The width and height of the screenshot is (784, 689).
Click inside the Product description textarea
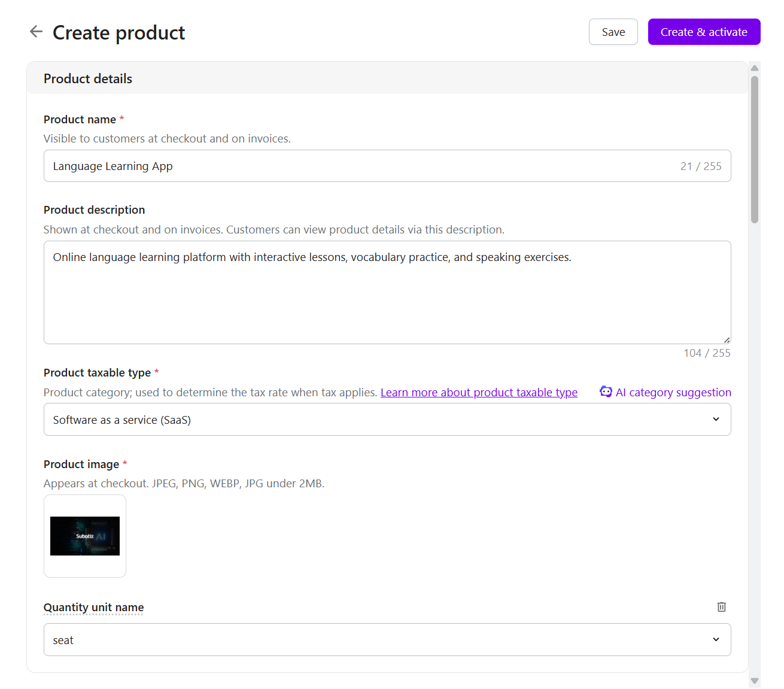pos(387,293)
